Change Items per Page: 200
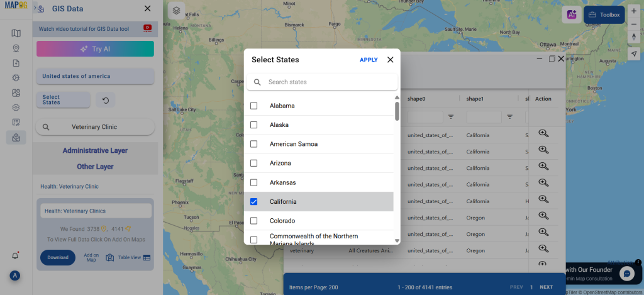644x295 pixels. point(313,287)
